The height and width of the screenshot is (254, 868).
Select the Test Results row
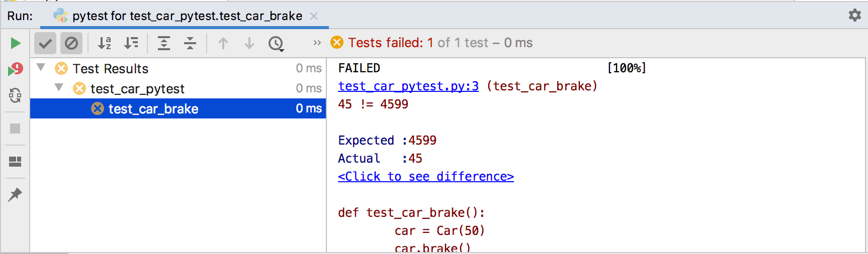click(178, 68)
